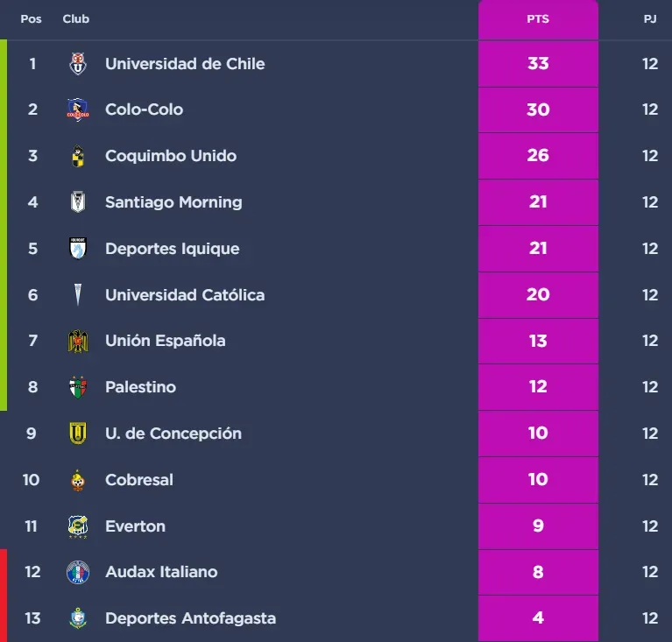
Task: Sort by the PJ column header
Action: [x=650, y=19]
